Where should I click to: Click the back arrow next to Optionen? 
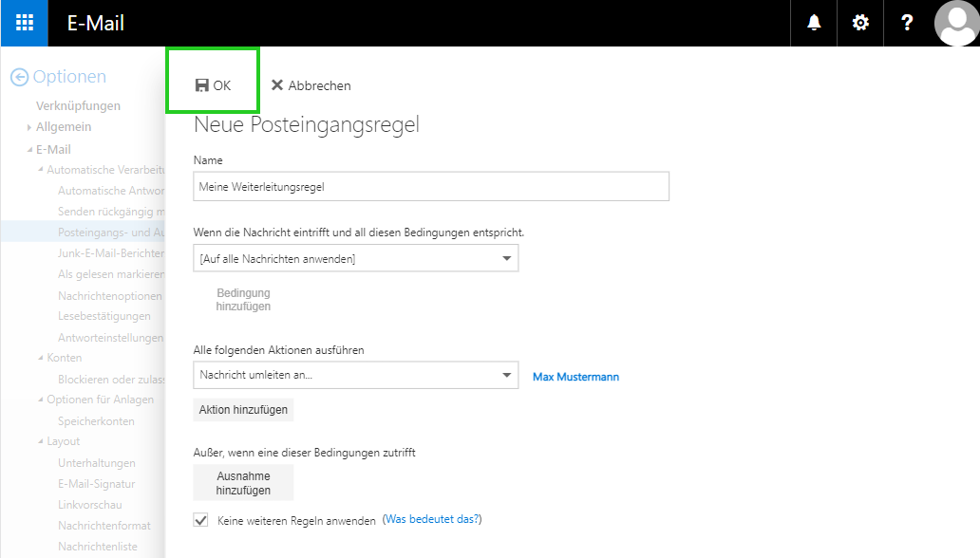tap(19, 77)
